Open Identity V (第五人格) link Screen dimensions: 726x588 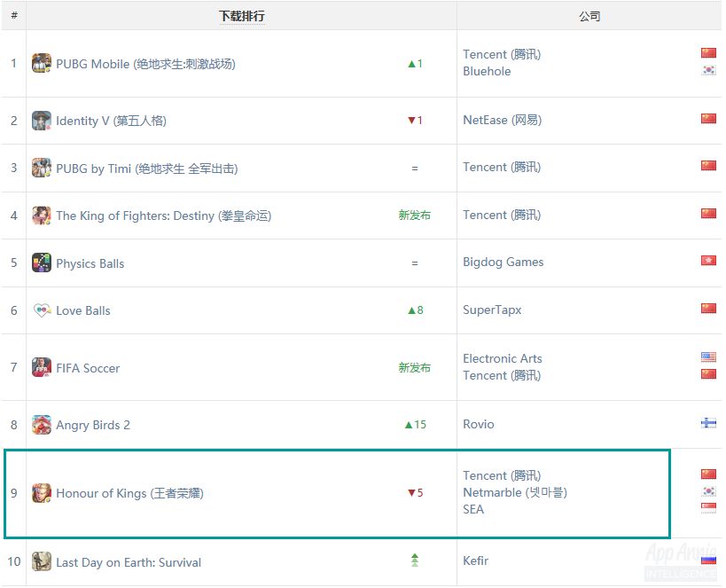pos(111,121)
